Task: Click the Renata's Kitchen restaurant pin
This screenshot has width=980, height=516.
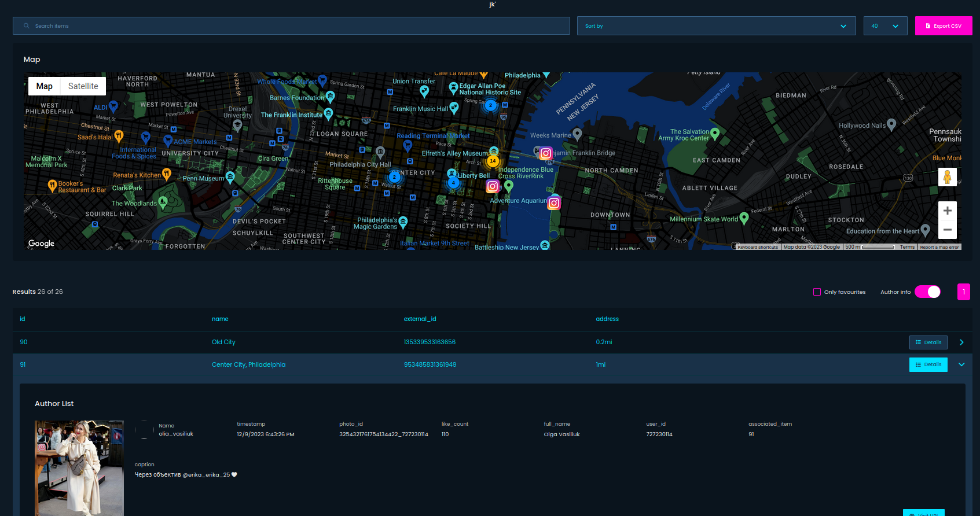Action: coord(167,174)
